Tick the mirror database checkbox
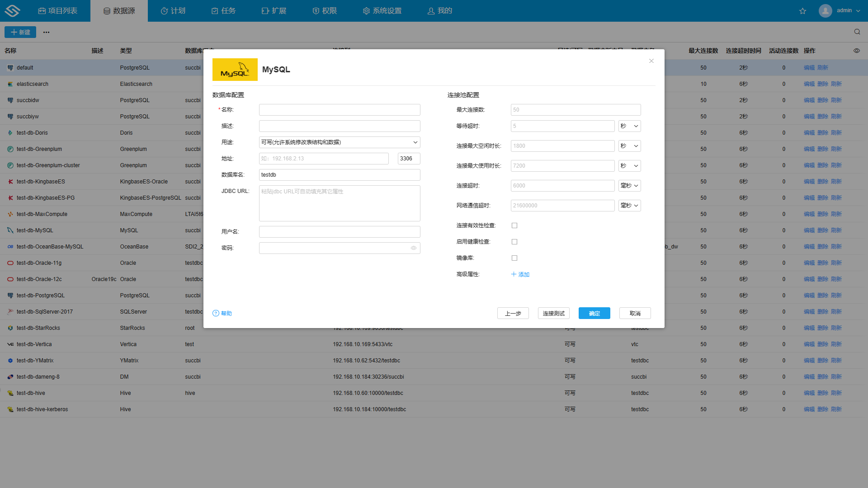Screen dimensions: 868x488 pyautogui.click(x=514, y=258)
